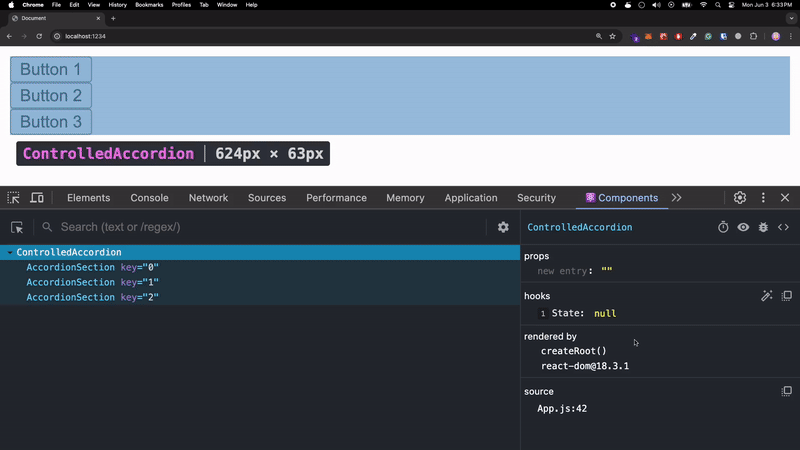Open the Console tab
The width and height of the screenshot is (800, 450).
pos(149,198)
